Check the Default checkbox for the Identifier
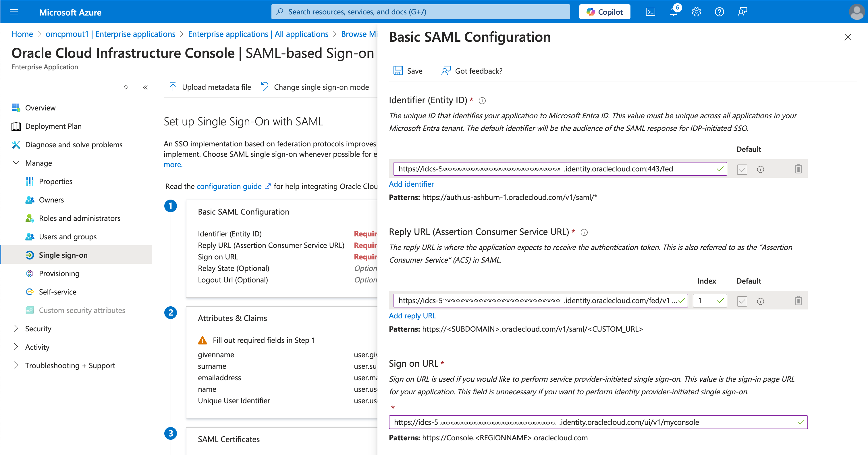Image resolution: width=868 pixels, height=455 pixels. click(x=742, y=169)
